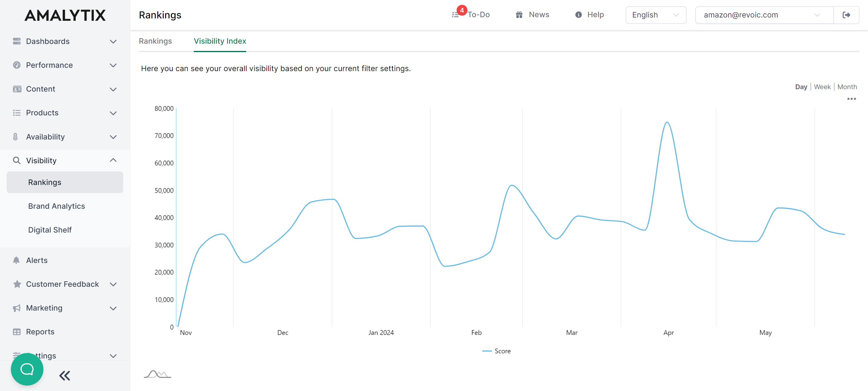Open Help via the info icon

[579, 14]
